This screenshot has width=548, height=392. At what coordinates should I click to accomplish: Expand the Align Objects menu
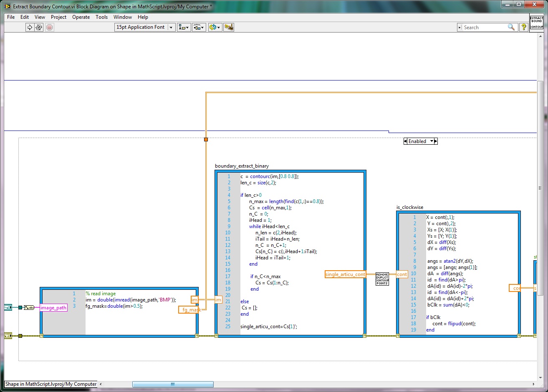(184, 27)
